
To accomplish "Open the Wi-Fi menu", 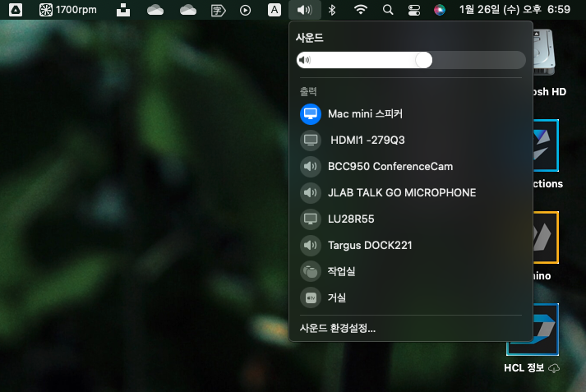I will pyautogui.click(x=360, y=10).
